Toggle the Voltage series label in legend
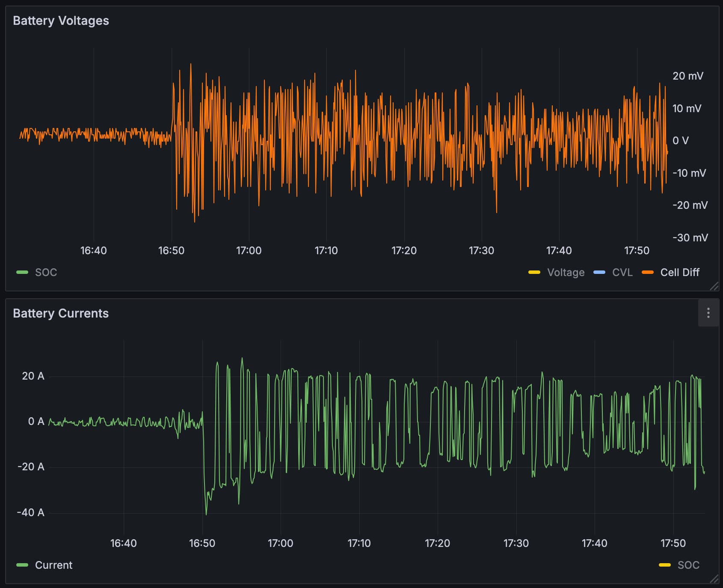723x588 pixels. coord(566,273)
